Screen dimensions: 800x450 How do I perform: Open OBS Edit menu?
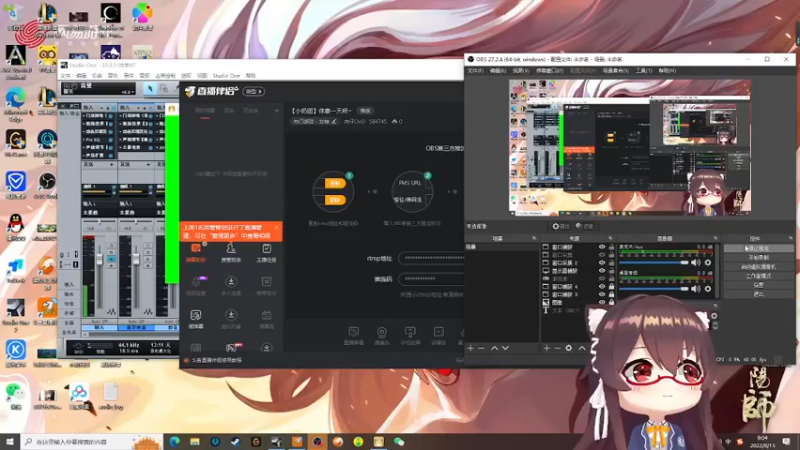coord(497,70)
